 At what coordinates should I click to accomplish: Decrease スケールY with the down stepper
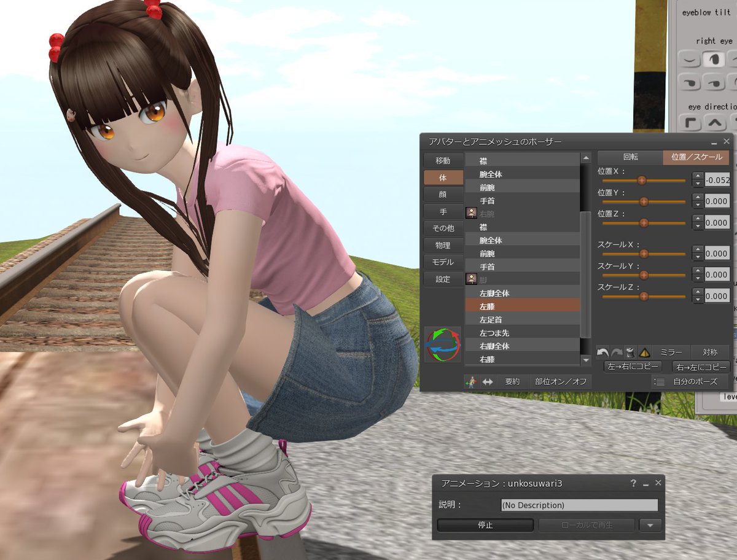click(x=698, y=278)
